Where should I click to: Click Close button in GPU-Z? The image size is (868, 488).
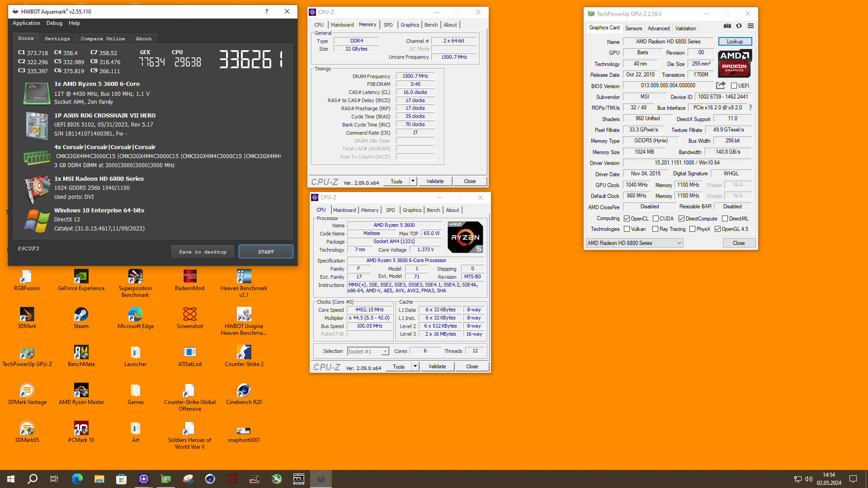[739, 243]
